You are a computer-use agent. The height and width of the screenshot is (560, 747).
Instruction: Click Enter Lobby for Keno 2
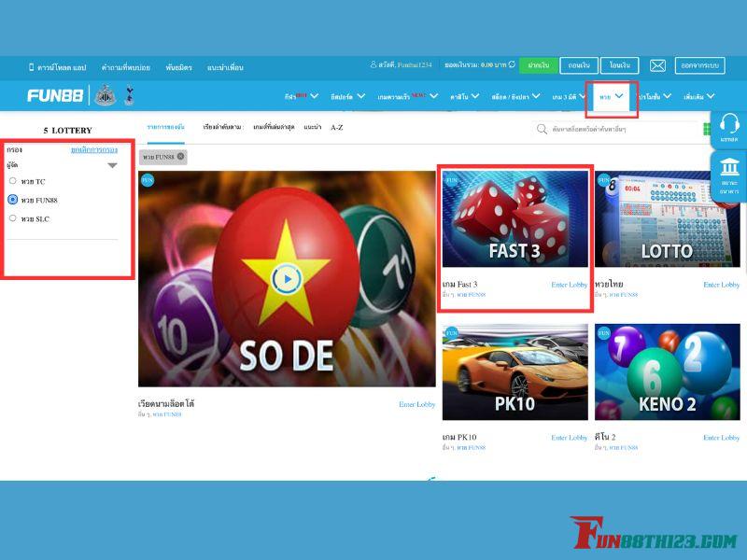pyautogui.click(x=721, y=438)
